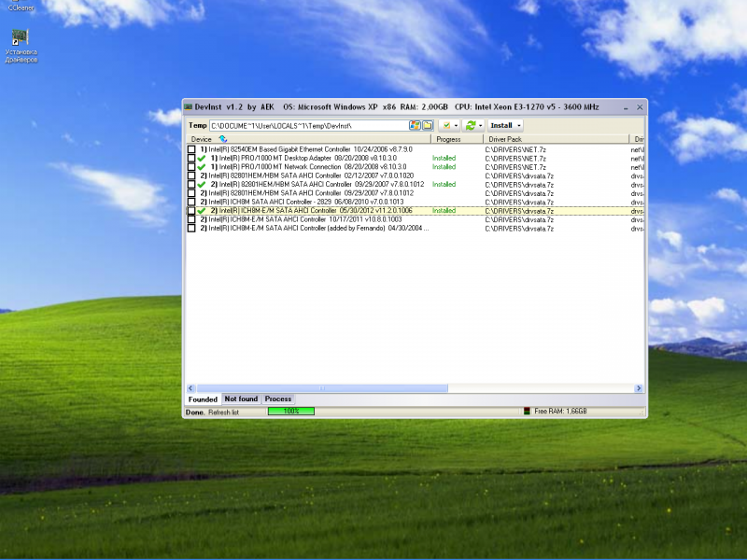Click 'Installed' status of highlighted ICH8M-E/M row
This screenshot has width=747, height=560.
coord(444,211)
